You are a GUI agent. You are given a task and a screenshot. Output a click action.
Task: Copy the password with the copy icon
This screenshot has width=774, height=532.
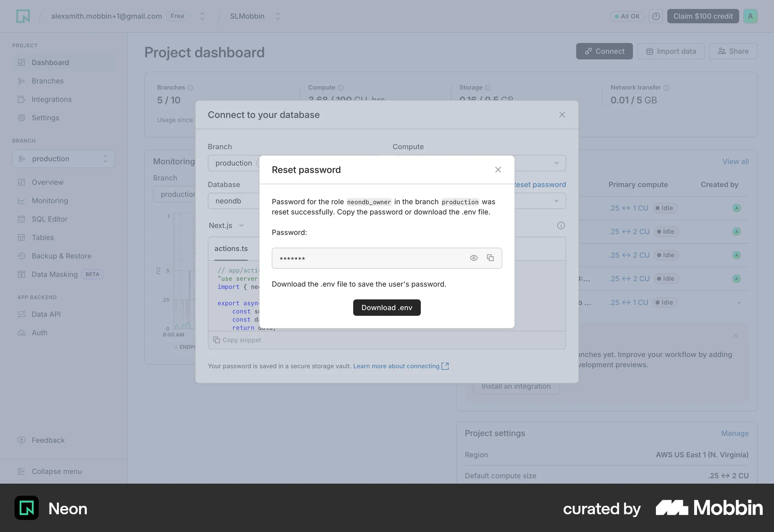tap(490, 258)
